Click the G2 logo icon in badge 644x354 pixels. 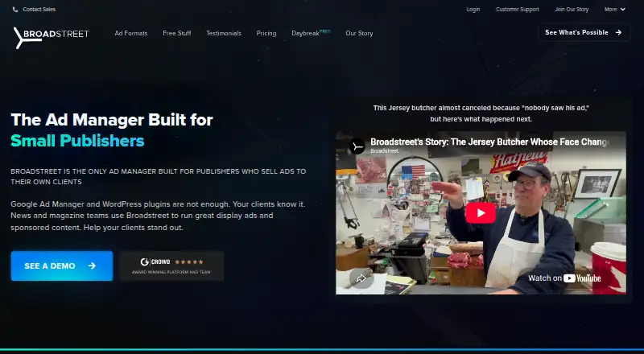click(x=144, y=262)
